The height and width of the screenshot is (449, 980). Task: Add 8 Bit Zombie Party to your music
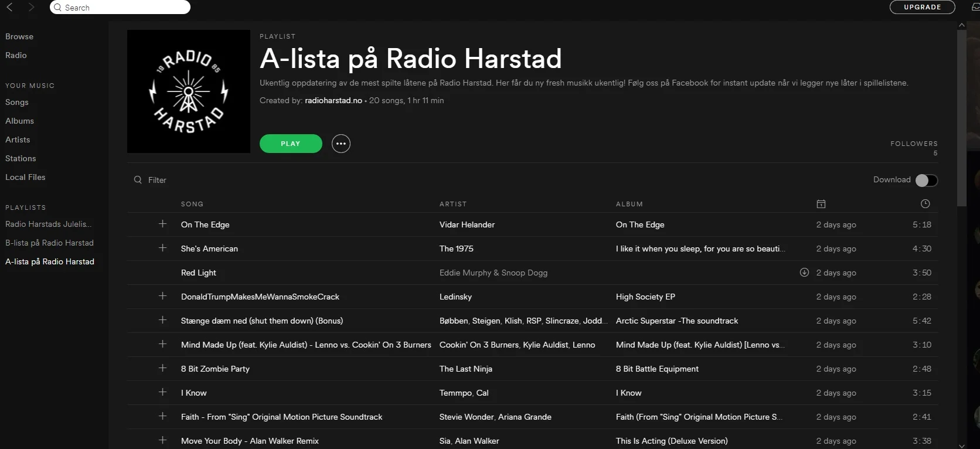click(162, 368)
